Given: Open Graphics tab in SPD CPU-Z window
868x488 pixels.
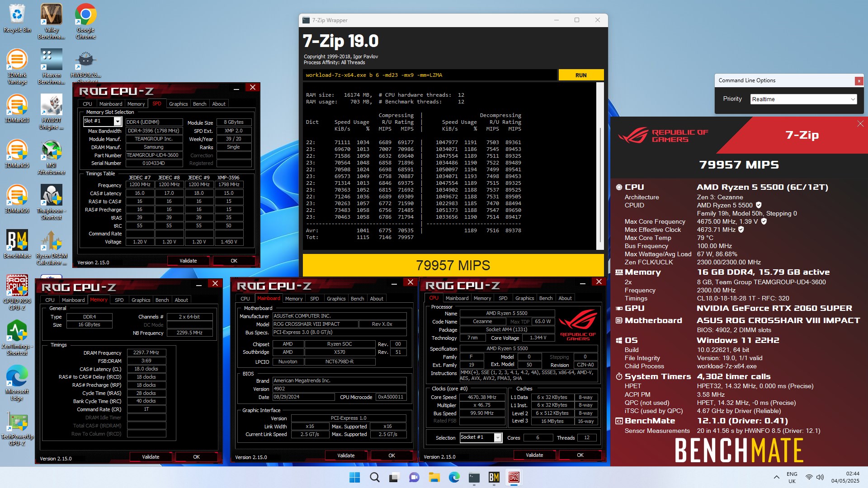Looking at the screenshot, I should (x=178, y=104).
